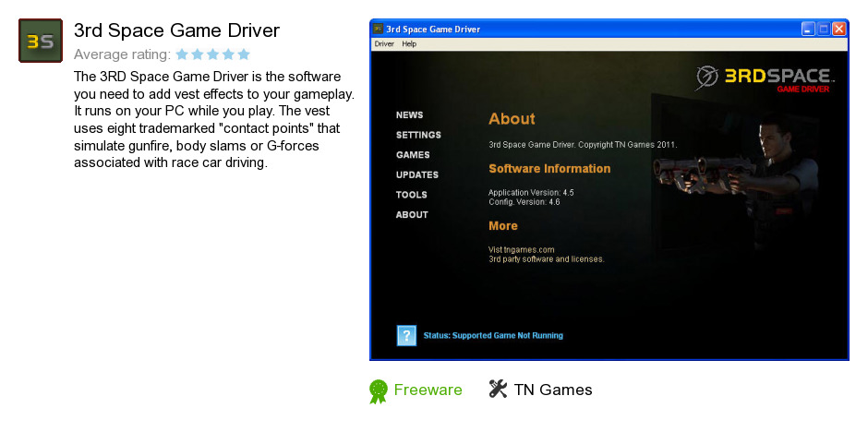Close the 3rd Space Game Driver window
The width and height of the screenshot is (868, 432).
pyautogui.click(x=839, y=29)
